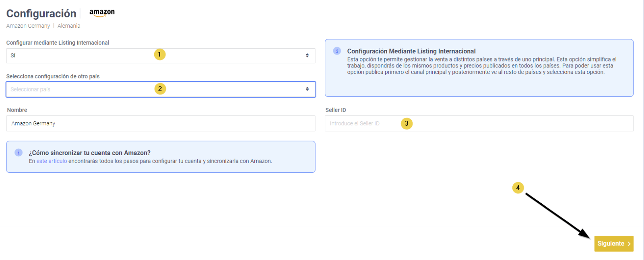The height and width of the screenshot is (260, 644).
Task: Open the 'este artículo' link
Action: tap(52, 161)
